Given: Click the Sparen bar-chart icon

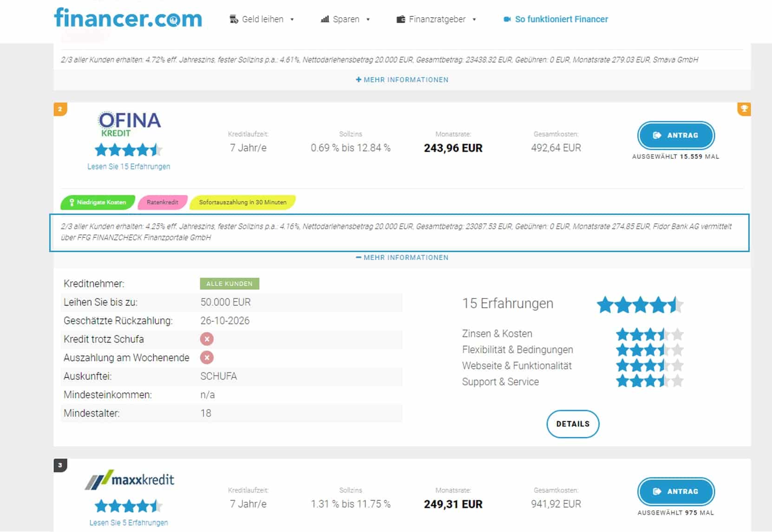Looking at the screenshot, I should pyautogui.click(x=325, y=19).
